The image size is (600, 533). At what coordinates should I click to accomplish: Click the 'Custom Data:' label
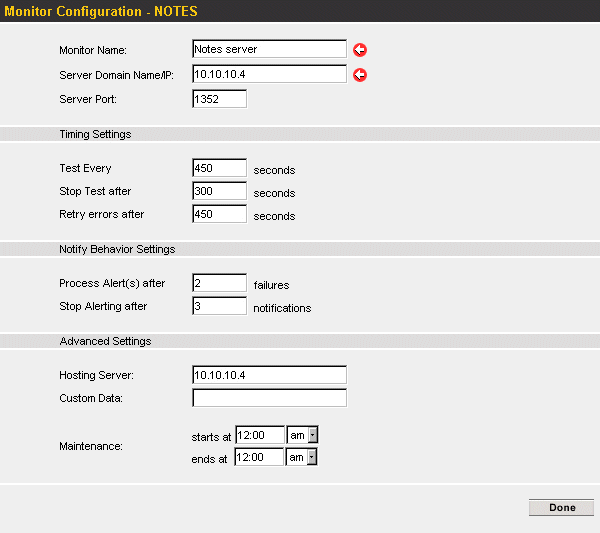click(x=91, y=398)
